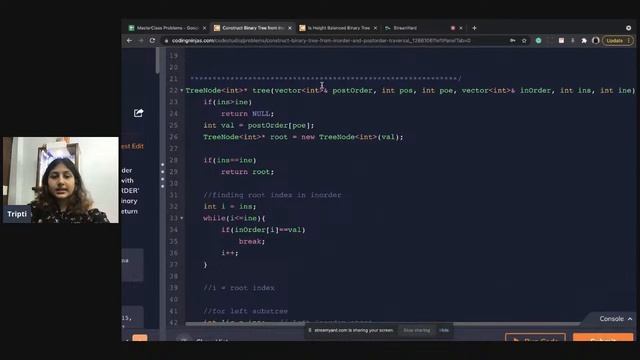The height and width of the screenshot is (360, 640).
Task: Click the Run Code button
Action: 536,338
